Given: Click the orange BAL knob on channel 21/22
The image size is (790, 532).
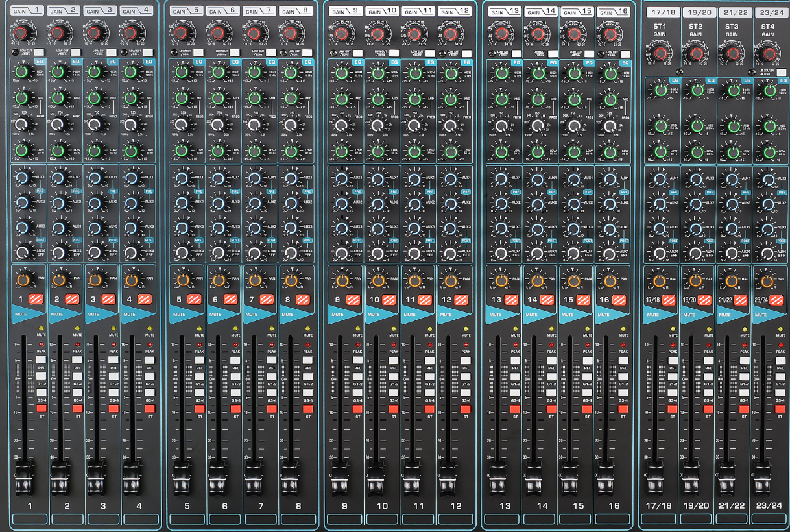Looking at the screenshot, I should pos(732,280).
